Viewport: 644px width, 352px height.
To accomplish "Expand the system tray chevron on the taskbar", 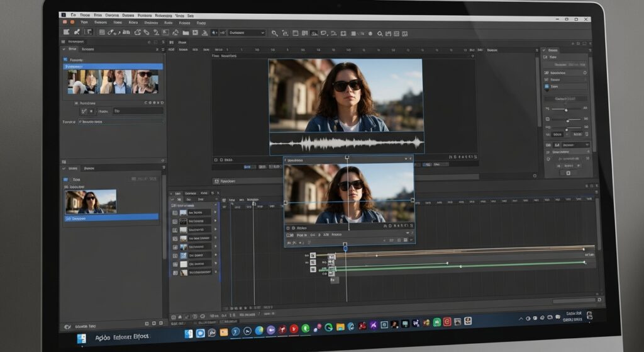I will (x=521, y=319).
